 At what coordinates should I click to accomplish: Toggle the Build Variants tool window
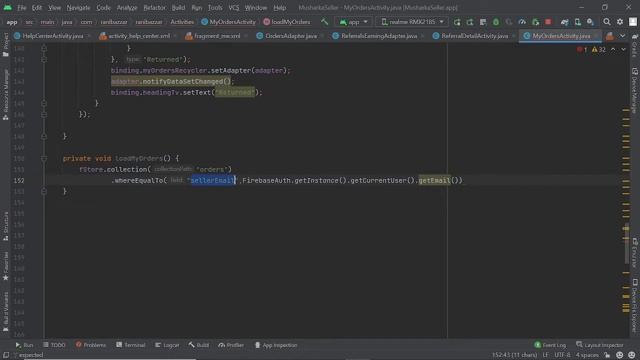point(6,312)
